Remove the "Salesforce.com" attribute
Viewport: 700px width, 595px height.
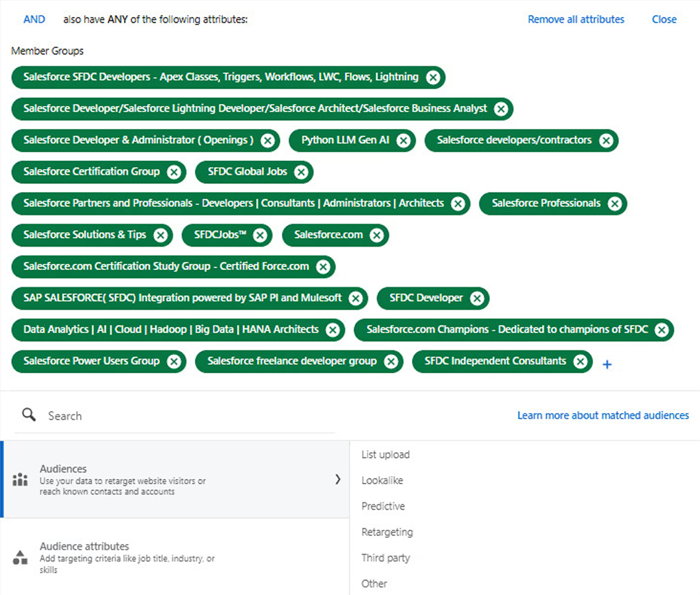pyautogui.click(x=377, y=235)
